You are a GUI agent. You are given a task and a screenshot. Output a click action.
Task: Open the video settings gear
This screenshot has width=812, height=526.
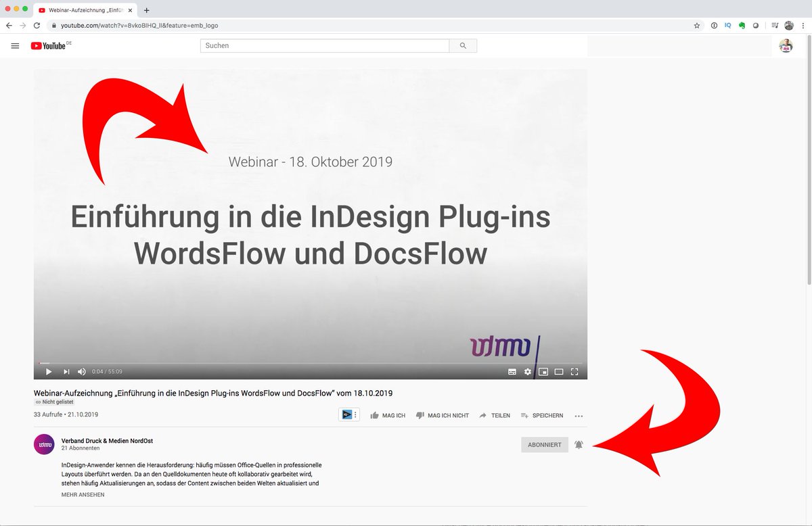click(x=528, y=371)
